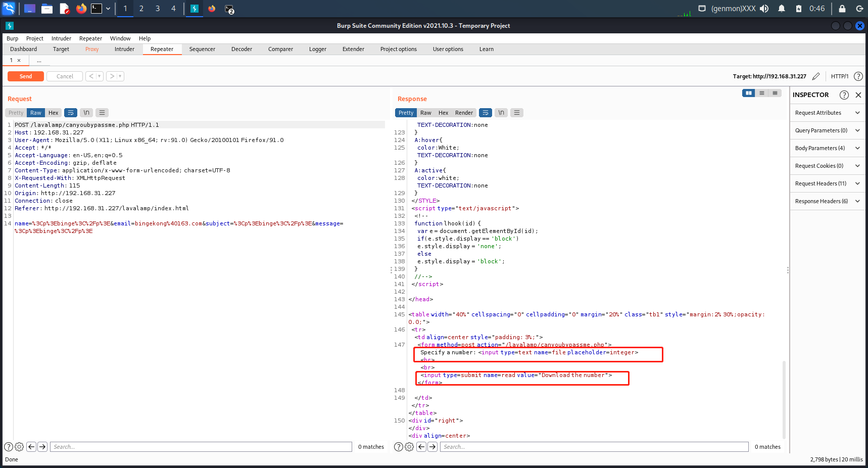
Task: Open the Window menu
Action: 120,38
